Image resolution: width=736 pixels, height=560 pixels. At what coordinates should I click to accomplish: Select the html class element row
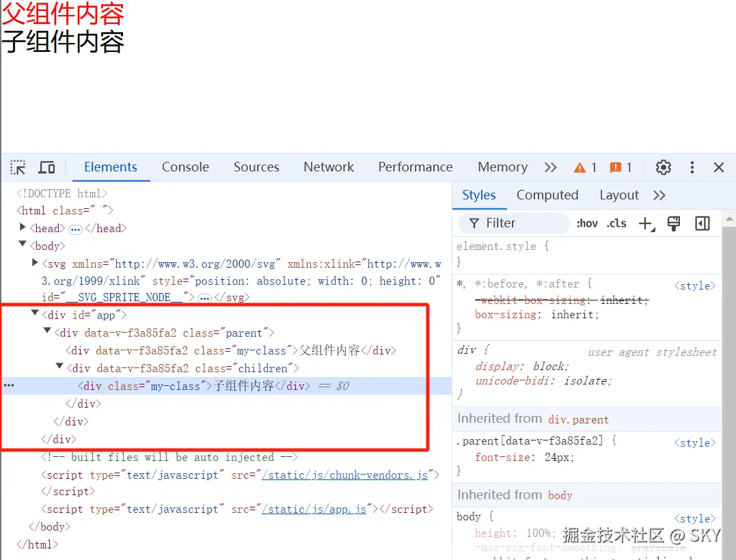coord(65,211)
